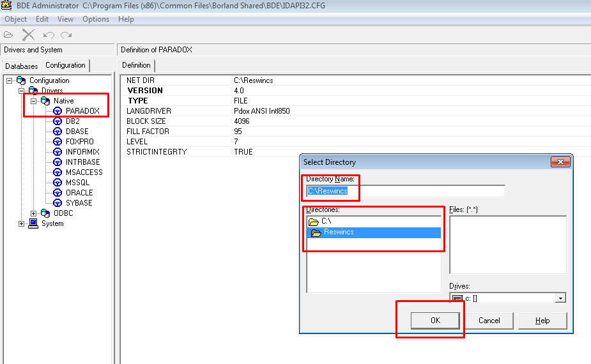This screenshot has width=591, height=364.
Task: Click the Open folder toolbar icon
Action: [8, 35]
